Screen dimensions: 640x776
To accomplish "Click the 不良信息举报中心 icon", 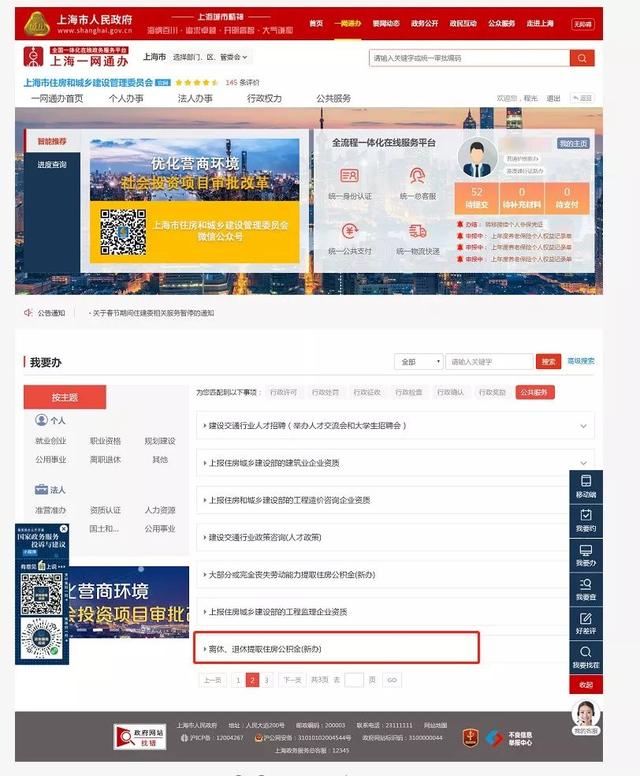I will (494, 738).
